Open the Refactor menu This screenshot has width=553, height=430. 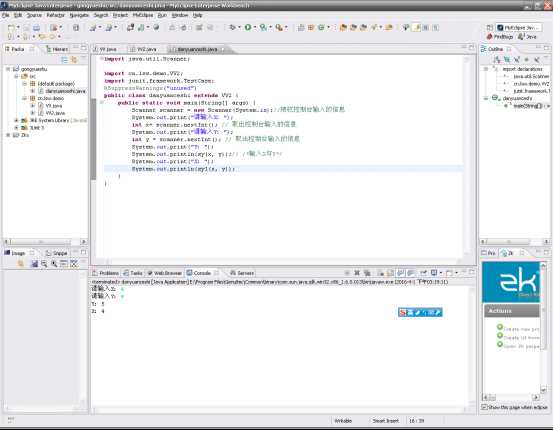(55, 15)
